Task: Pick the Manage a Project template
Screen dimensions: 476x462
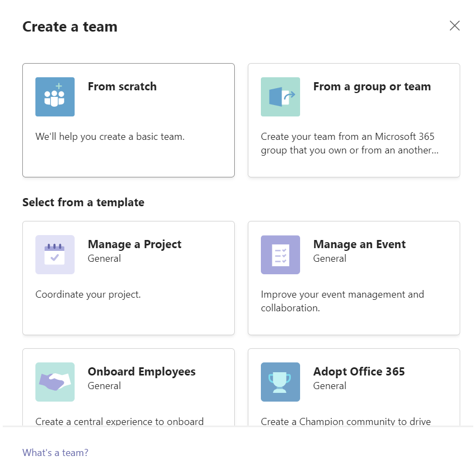Action: [128, 278]
